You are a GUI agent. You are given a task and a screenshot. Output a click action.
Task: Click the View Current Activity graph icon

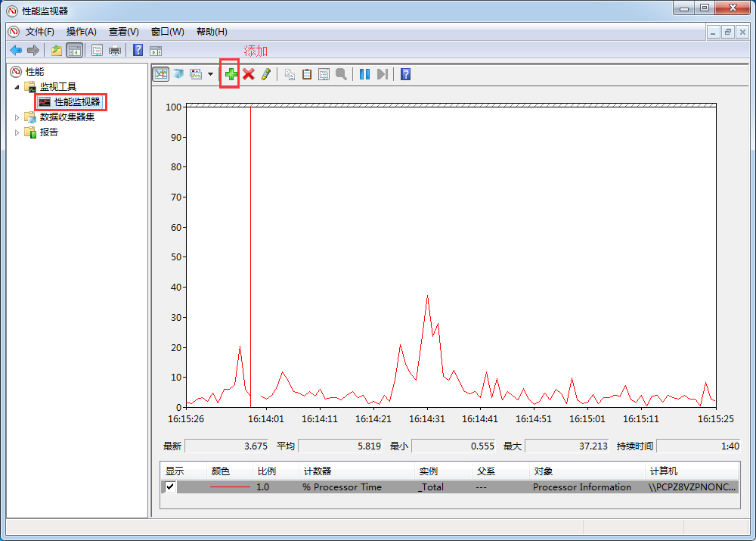point(161,74)
